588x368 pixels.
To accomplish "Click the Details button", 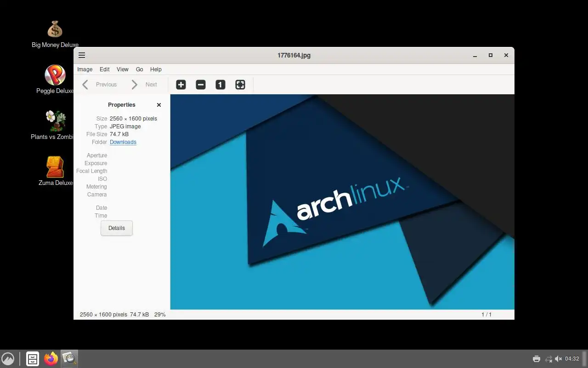I will click(x=117, y=228).
